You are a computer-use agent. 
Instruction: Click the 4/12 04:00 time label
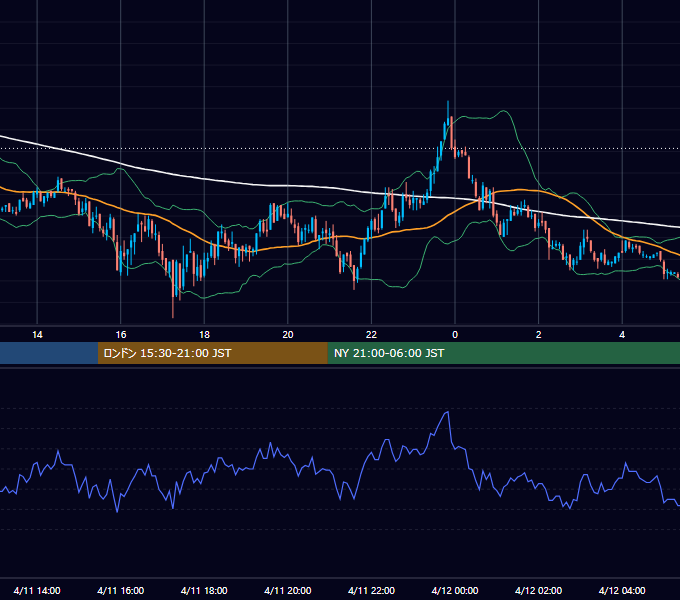pyautogui.click(x=622, y=590)
